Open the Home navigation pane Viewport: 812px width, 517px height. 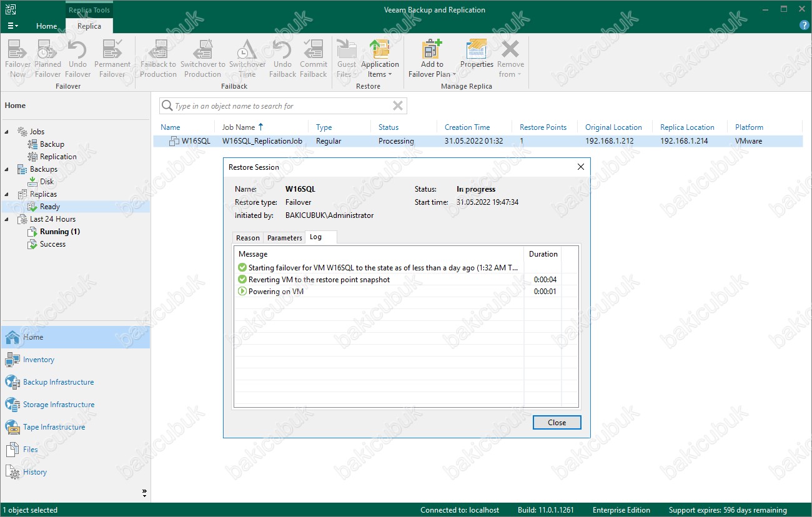tap(75, 337)
